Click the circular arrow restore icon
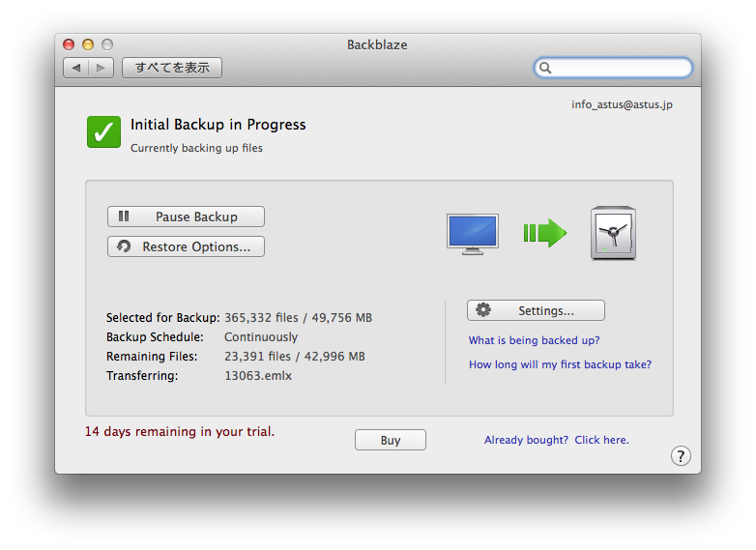This screenshot has width=756, height=550. pyautogui.click(x=124, y=246)
